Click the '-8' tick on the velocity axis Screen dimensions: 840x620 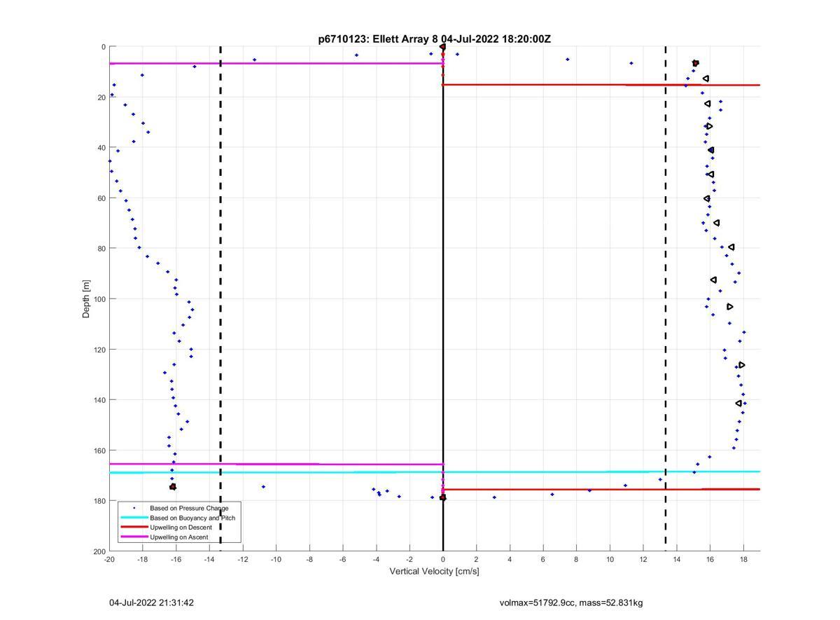[x=309, y=559]
